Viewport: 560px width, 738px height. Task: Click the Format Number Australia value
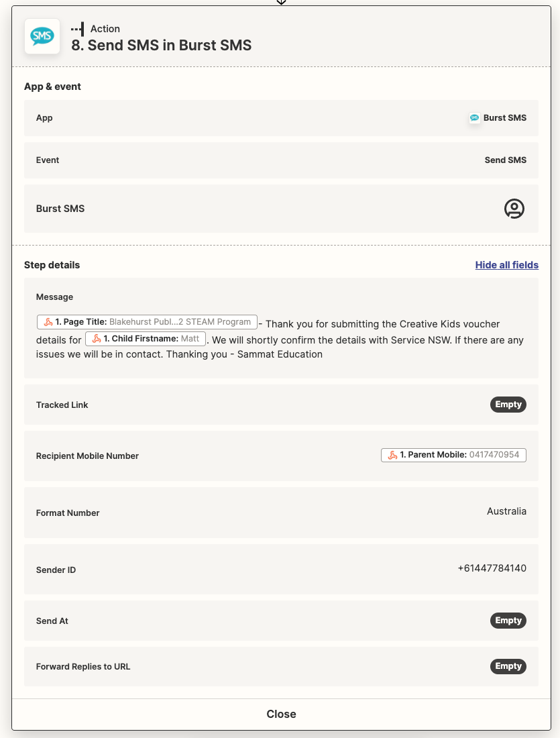(506, 511)
